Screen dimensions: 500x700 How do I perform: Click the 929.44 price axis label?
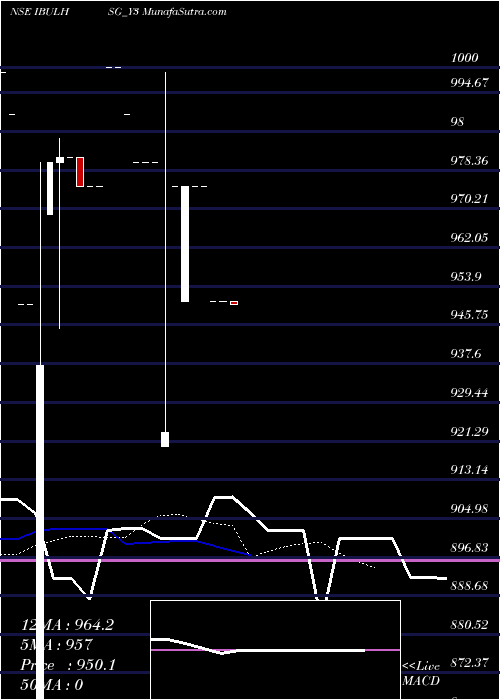469,392
